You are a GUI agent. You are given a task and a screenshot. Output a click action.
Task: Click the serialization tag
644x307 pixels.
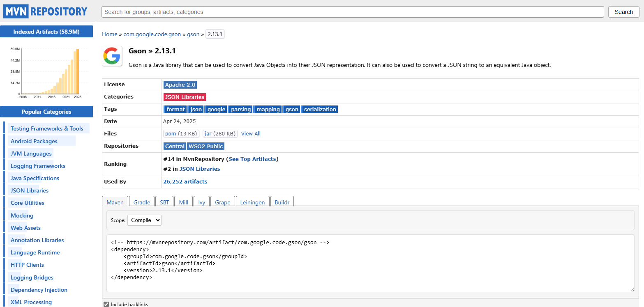[319, 109]
